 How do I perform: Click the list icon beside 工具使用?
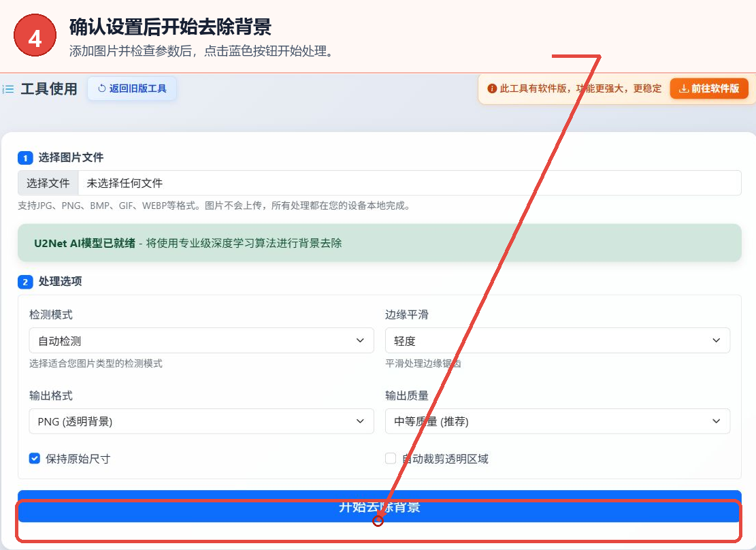coord(8,89)
